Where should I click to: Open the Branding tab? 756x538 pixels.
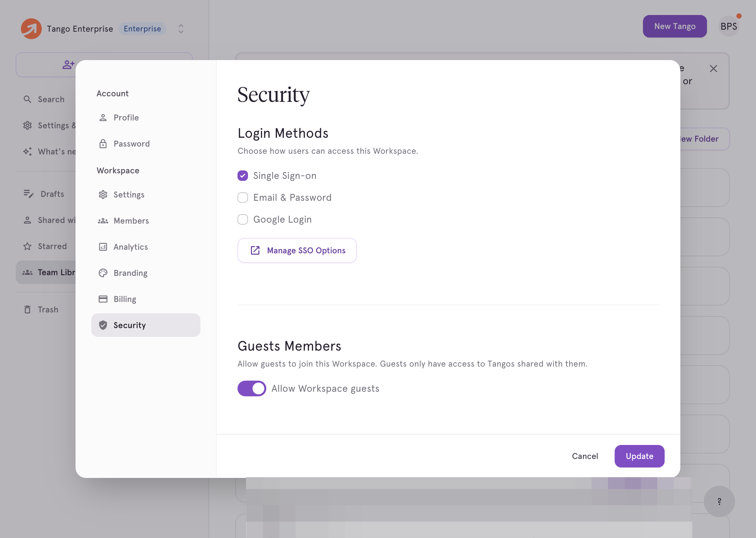pyautogui.click(x=146, y=273)
